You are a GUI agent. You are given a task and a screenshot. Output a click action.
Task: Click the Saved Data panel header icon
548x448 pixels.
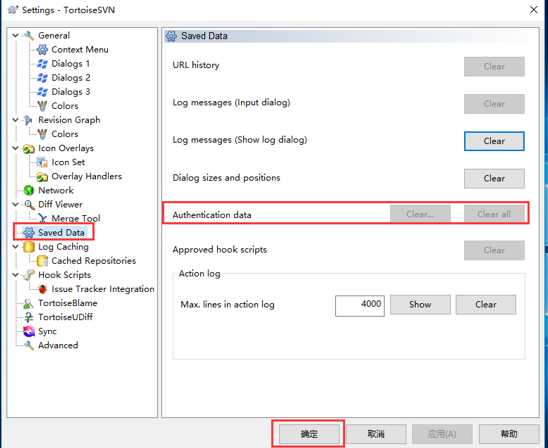[171, 36]
